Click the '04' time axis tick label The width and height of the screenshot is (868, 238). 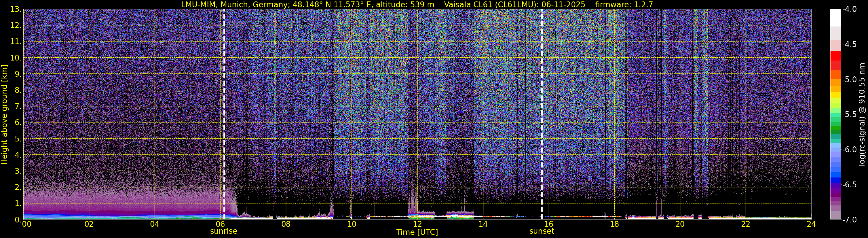[x=155, y=224]
